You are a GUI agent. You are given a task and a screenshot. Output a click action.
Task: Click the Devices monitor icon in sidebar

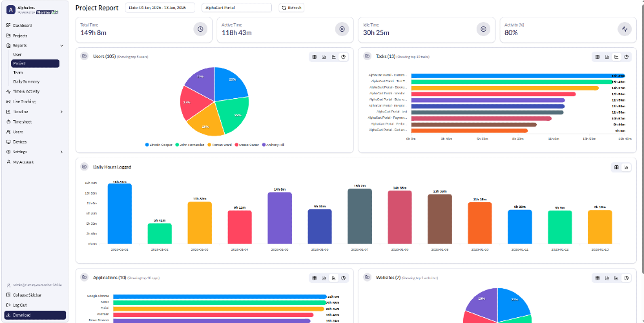(8, 141)
